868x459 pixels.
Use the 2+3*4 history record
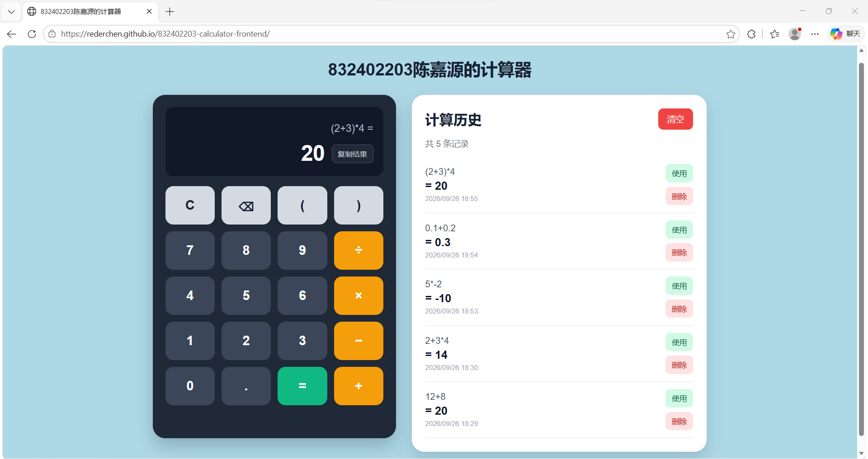[x=679, y=342]
